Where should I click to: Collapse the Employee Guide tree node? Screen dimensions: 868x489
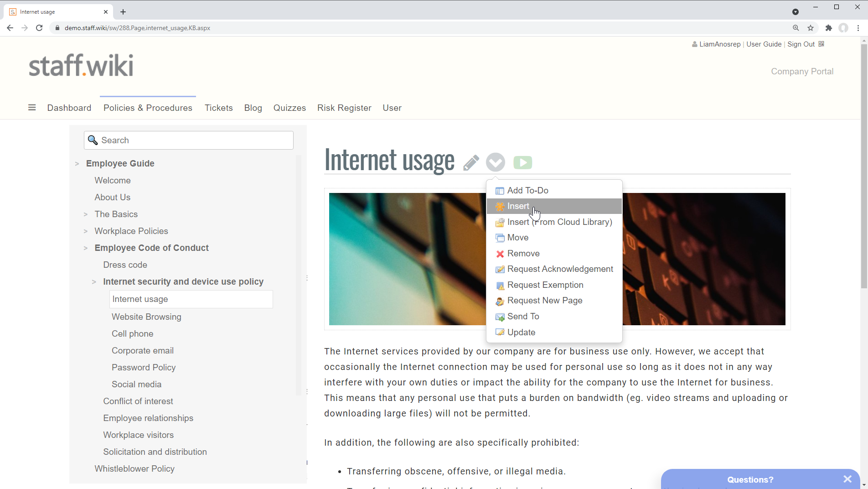77,163
